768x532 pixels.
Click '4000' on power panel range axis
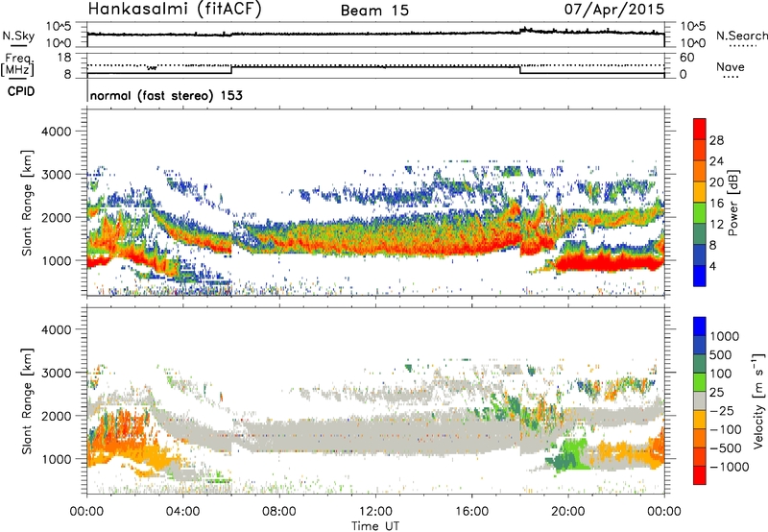[56, 132]
